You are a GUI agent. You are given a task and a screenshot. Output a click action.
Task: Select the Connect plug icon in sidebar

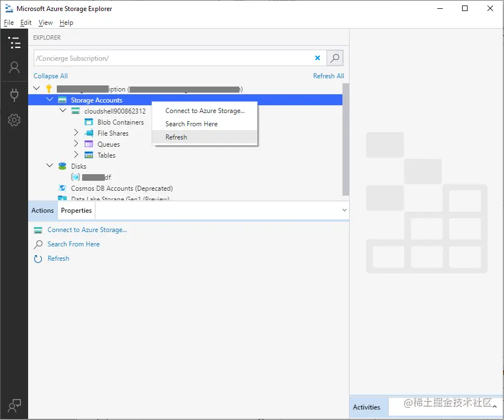click(x=14, y=95)
